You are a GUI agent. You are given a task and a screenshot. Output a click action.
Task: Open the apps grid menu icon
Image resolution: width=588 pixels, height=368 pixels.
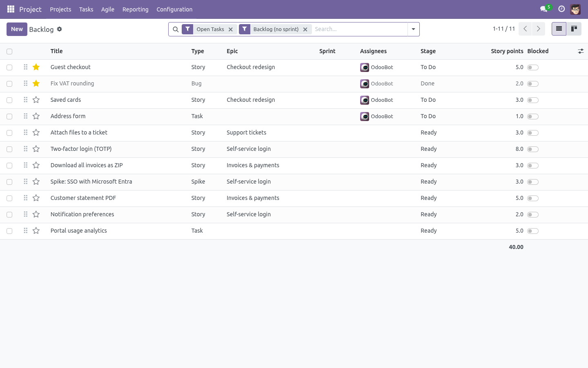[11, 9]
